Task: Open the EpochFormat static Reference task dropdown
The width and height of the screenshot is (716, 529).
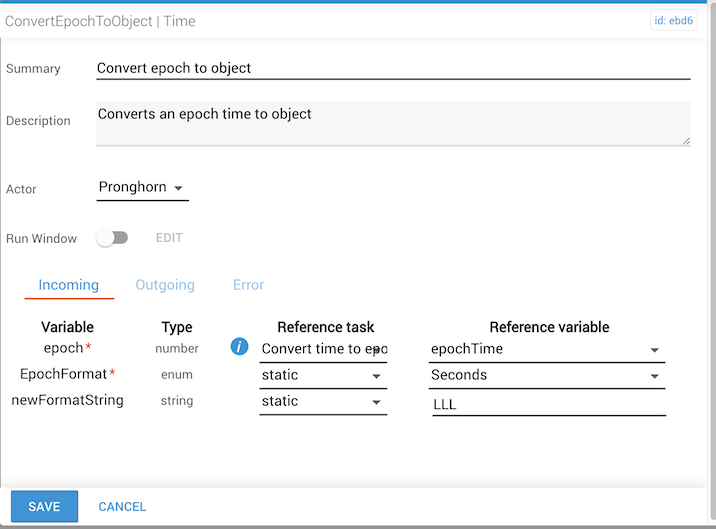Action: (322, 375)
